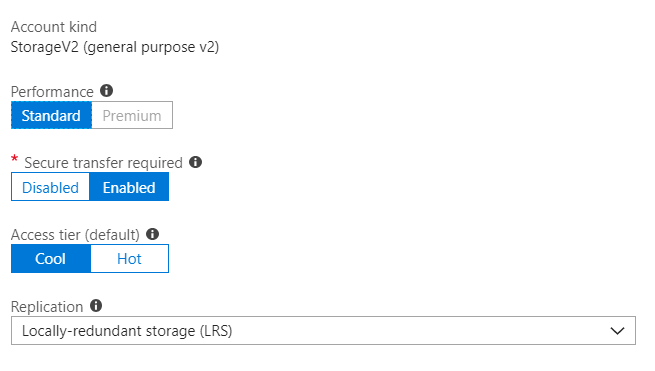Click the Replication field label
Screen dimensions: 655x371
pos(47,307)
